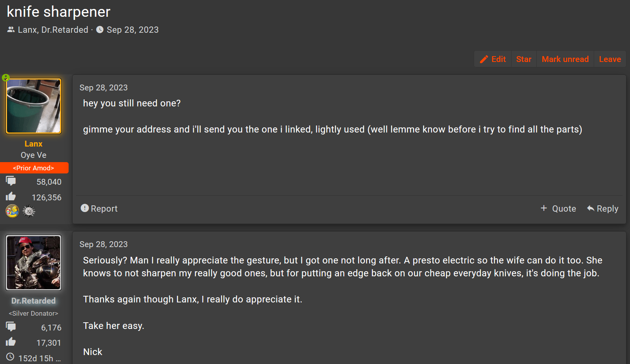The image size is (630, 364).
Task: Leave the knife sharpener conversation
Action: pos(610,59)
